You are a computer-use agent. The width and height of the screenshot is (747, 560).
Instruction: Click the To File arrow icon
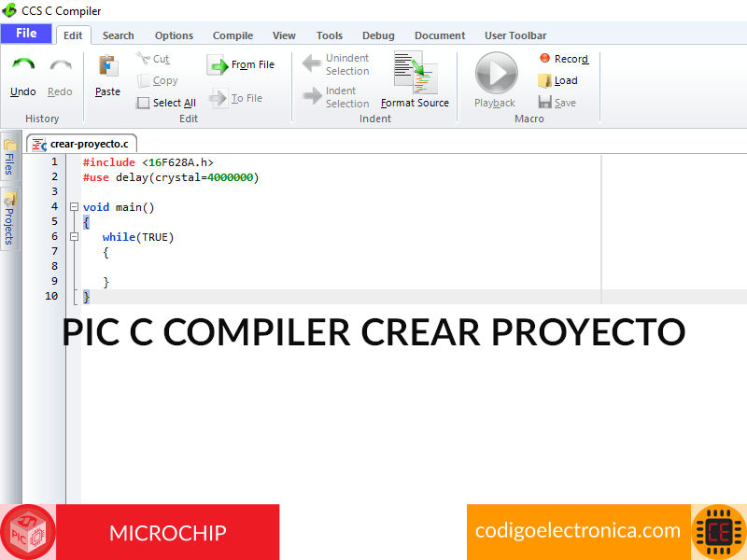[x=218, y=98]
